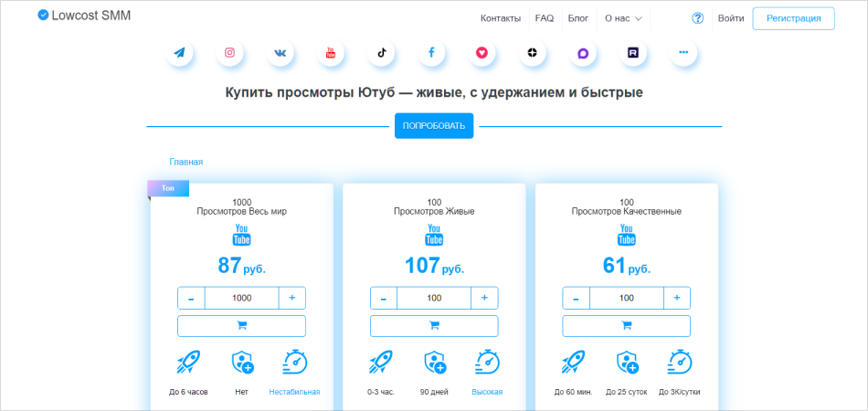Click the Войти login link
This screenshot has height=411, width=868.
(731, 18)
